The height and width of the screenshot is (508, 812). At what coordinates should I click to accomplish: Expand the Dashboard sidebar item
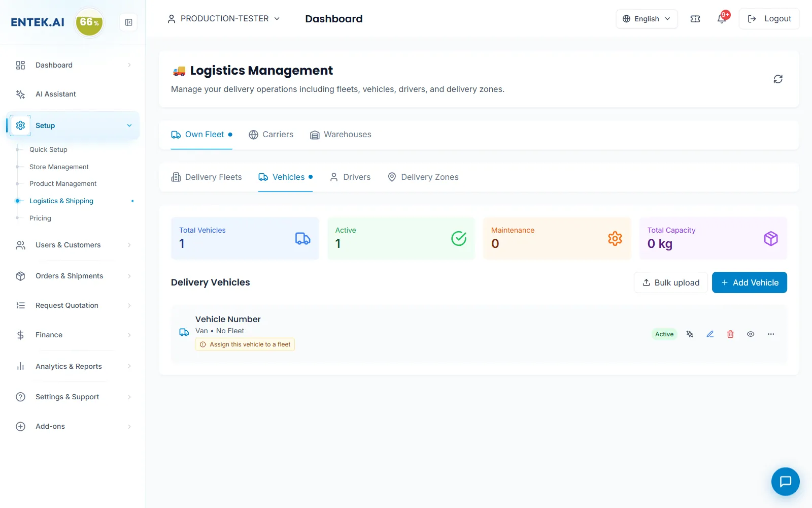coord(73,65)
